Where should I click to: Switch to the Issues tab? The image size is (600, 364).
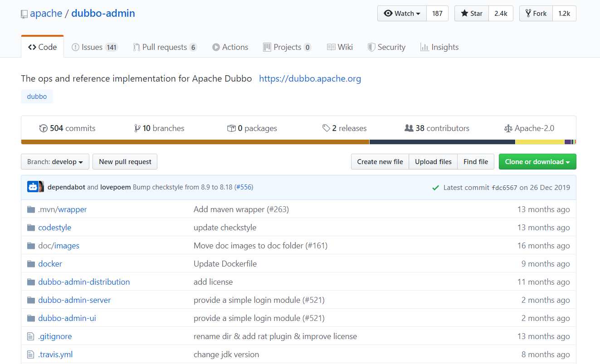click(x=95, y=47)
